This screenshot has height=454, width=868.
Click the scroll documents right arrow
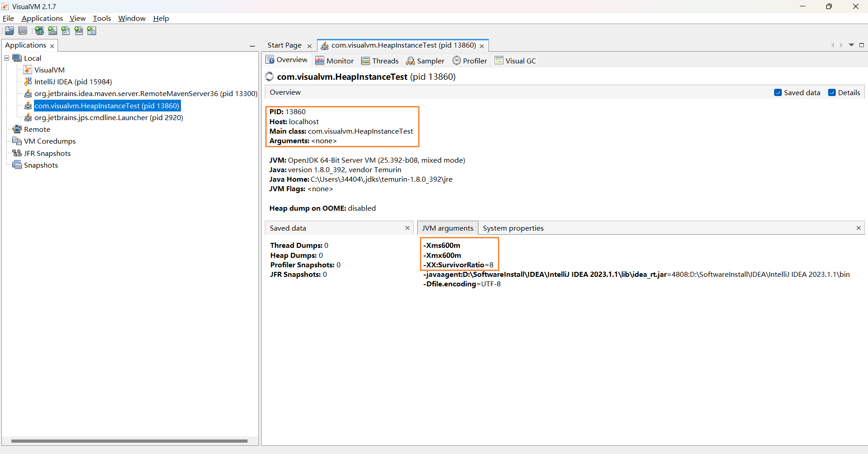841,45
